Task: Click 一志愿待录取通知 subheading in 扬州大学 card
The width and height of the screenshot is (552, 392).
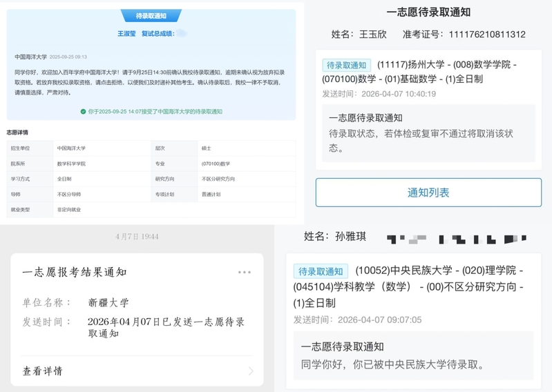Action: click(365, 118)
